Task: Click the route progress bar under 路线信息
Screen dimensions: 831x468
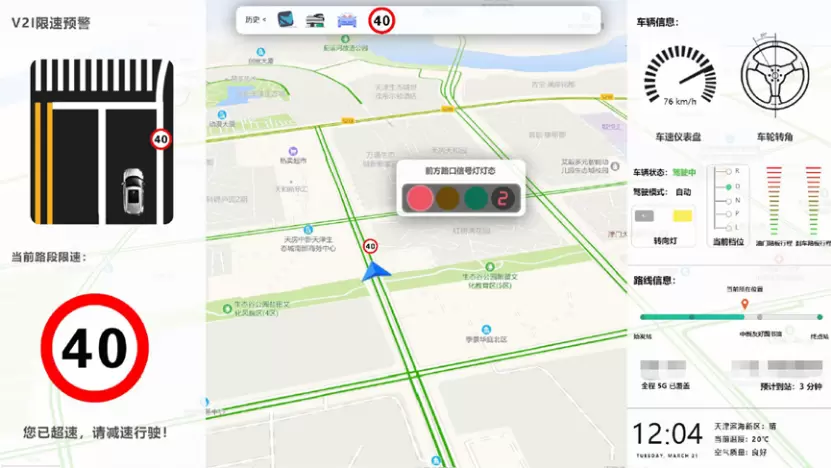Action: pyautogui.click(x=731, y=317)
